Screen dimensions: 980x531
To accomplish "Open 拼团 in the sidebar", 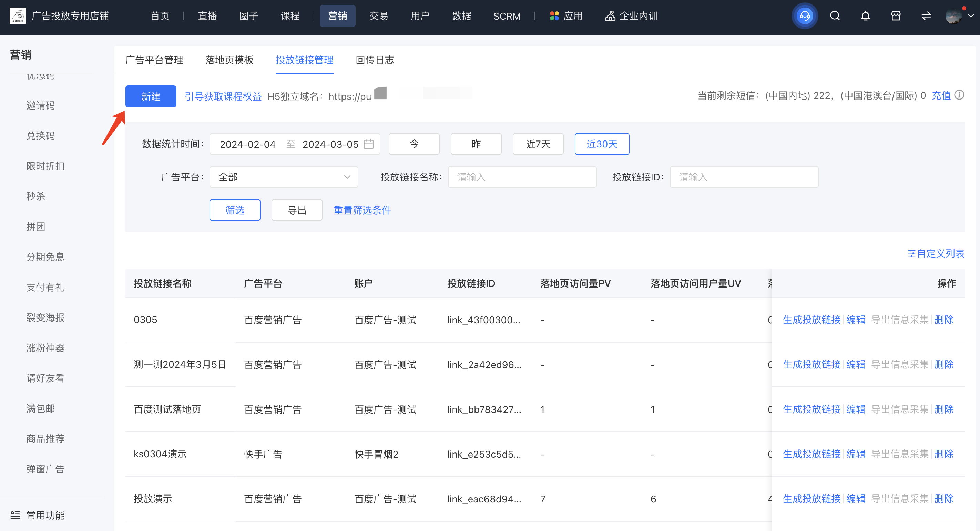I will [x=36, y=227].
